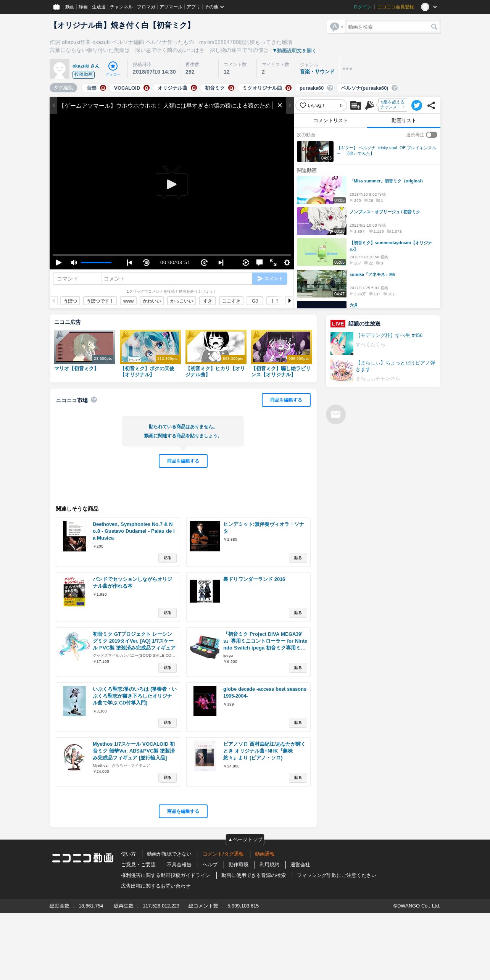This screenshot has width=490, height=980.
Task: Open search type dropdown next to search box
Action: (x=337, y=27)
